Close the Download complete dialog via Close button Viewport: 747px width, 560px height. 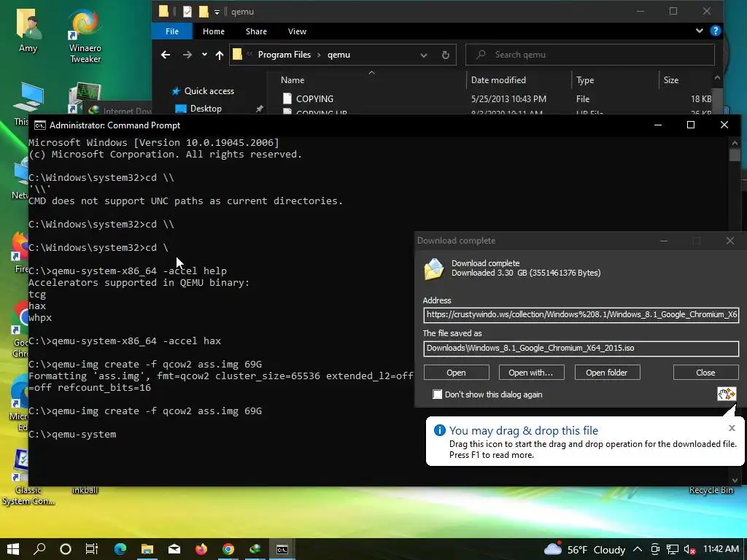click(705, 373)
